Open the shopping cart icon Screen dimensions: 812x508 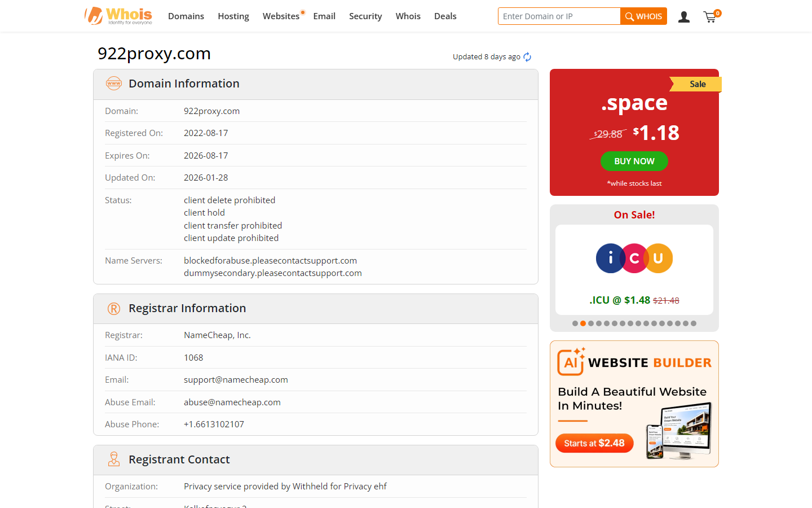[711, 16]
